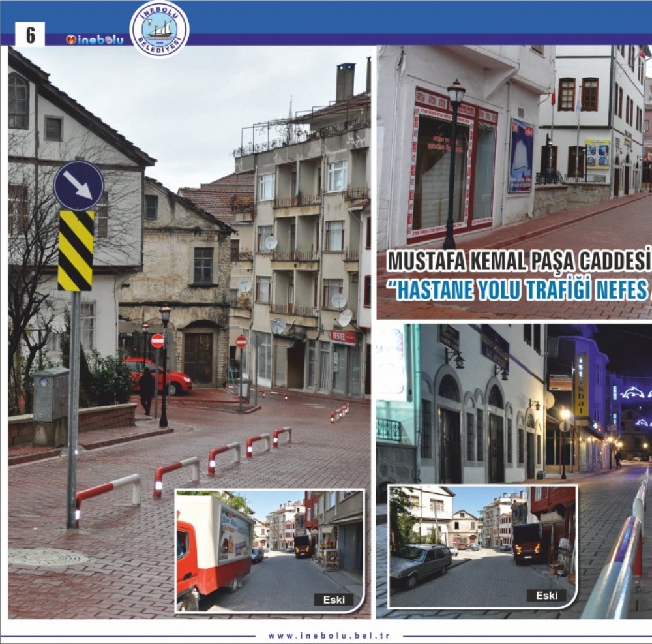Click the left no-entry sign near the red car
Viewport: 652px width, 644px height.
(157, 341)
